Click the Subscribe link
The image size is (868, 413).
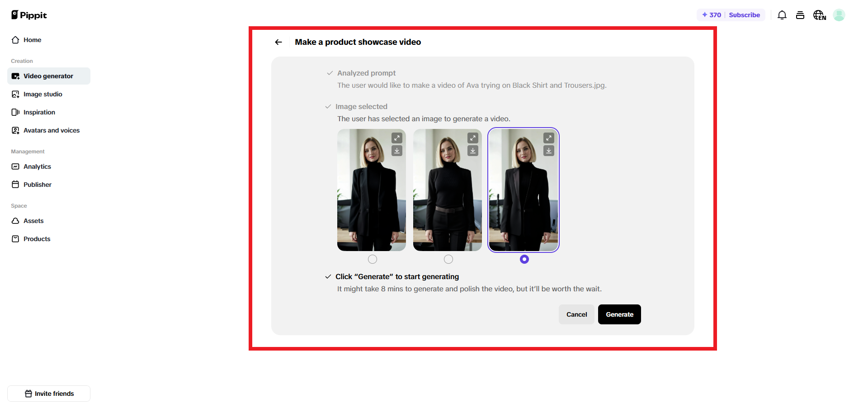[x=744, y=15]
